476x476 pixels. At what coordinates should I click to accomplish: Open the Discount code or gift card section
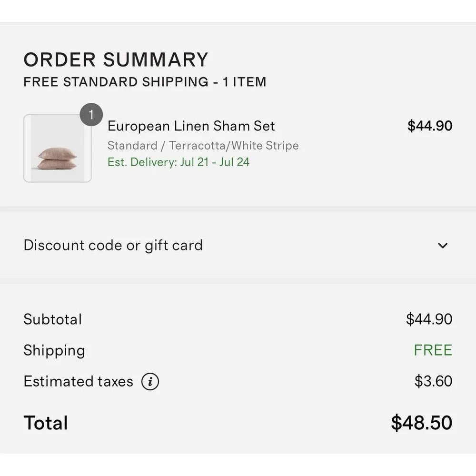click(x=238, y=245)
